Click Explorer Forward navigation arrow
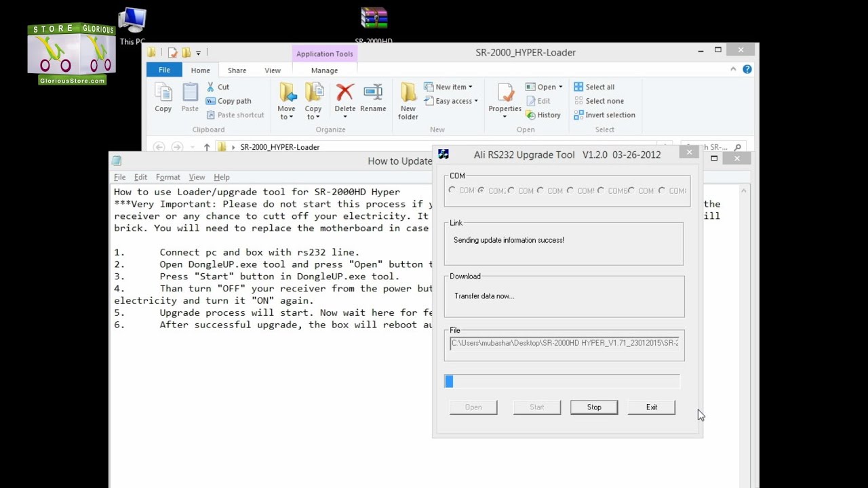Screen dimensions: 868x488 [x=177, y=147]
